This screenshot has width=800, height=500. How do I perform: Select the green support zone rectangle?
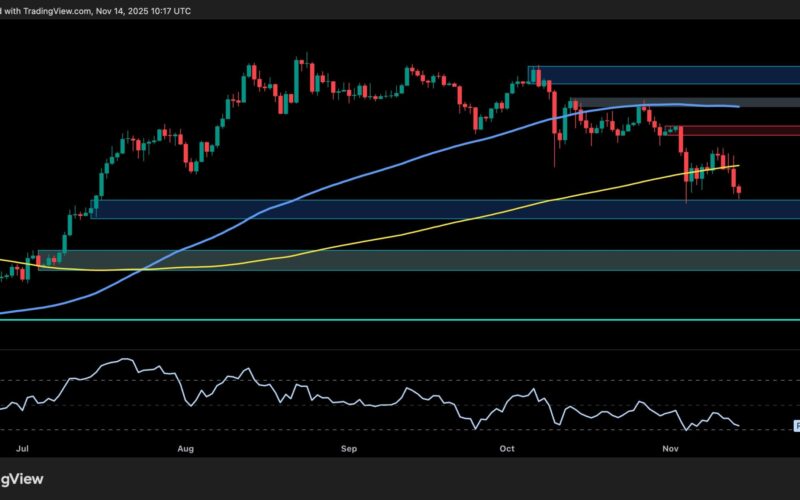(400, 260)
